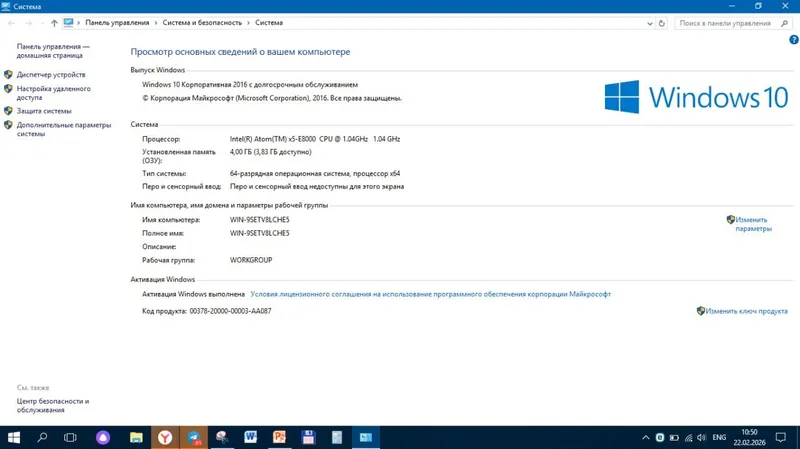This screenshot has height=449, width=800.
Task: Open Telegram from taskbar
Action: point(194,437)
